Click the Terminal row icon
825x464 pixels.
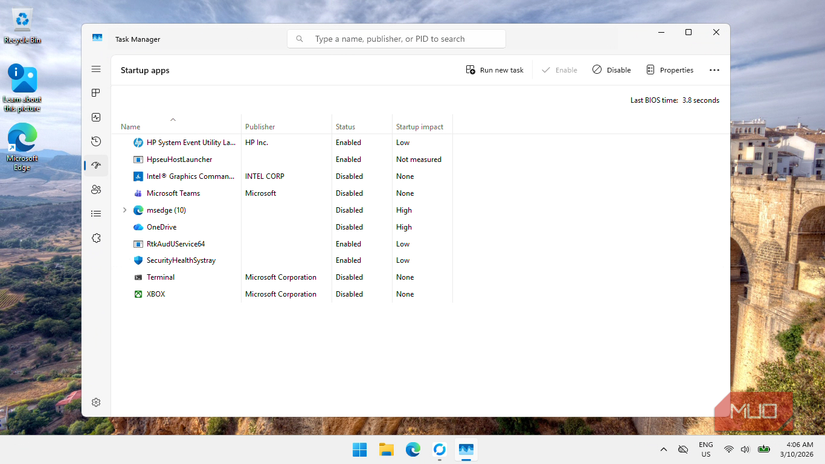[138, 277]
